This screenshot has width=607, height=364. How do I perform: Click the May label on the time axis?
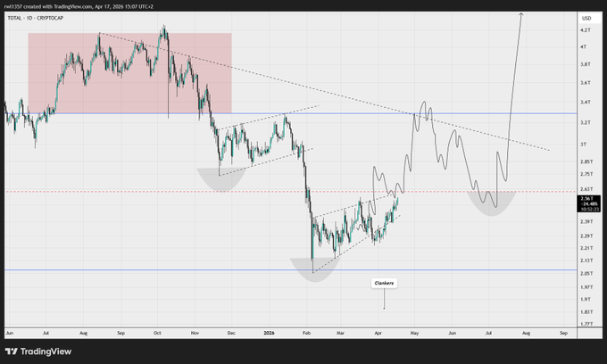coord(414,333)
